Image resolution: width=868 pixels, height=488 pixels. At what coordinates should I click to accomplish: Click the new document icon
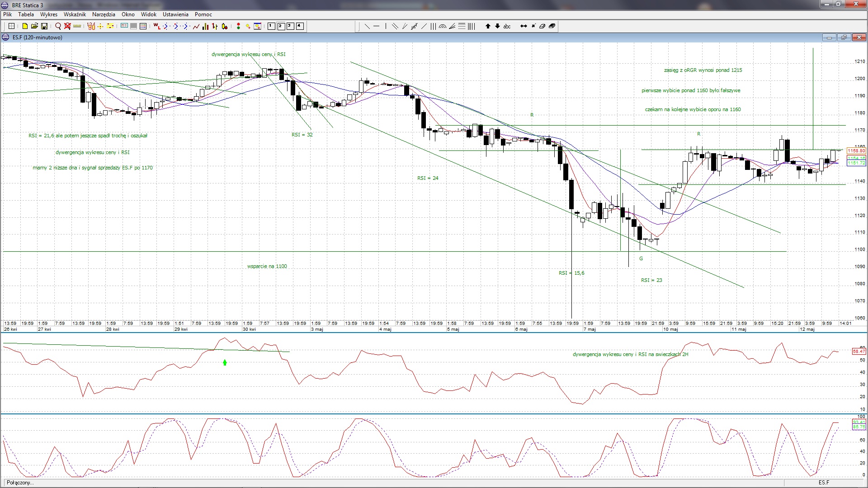coord(25,26)
